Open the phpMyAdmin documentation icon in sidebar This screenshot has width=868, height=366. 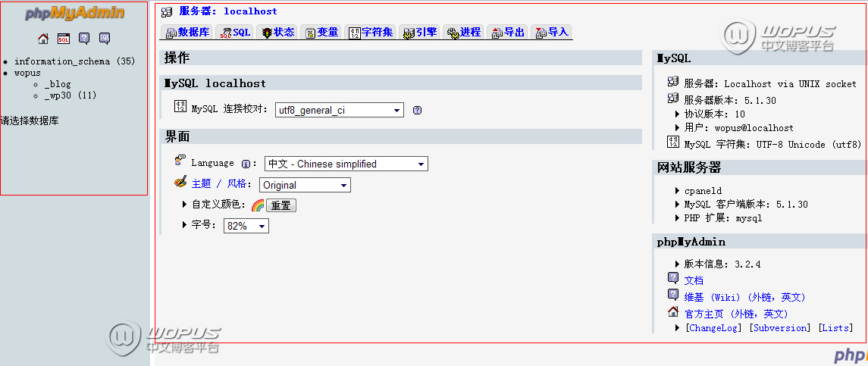[x=84, y=38]
